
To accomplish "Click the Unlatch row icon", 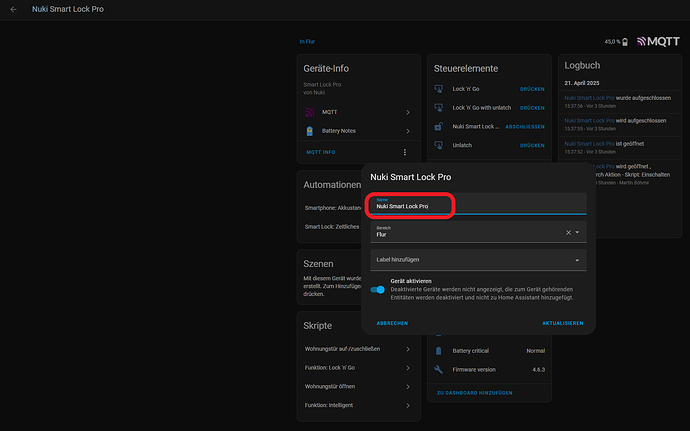I will 439,145.
